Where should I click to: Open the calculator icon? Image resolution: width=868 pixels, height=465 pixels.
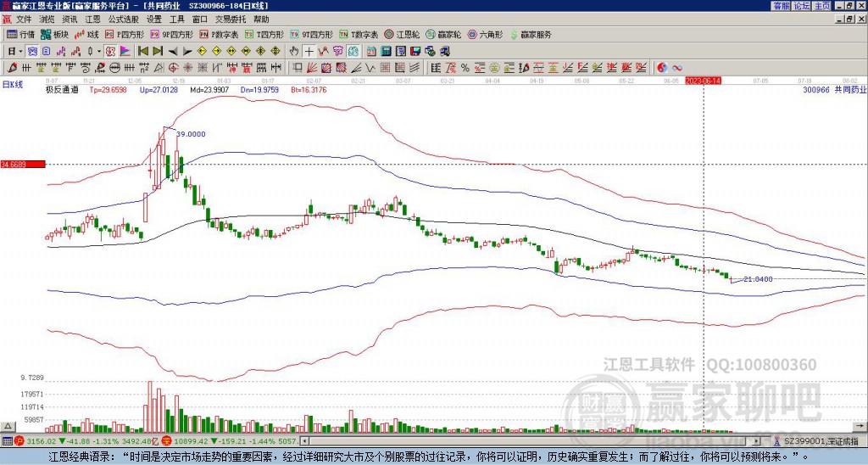point(386,52)
